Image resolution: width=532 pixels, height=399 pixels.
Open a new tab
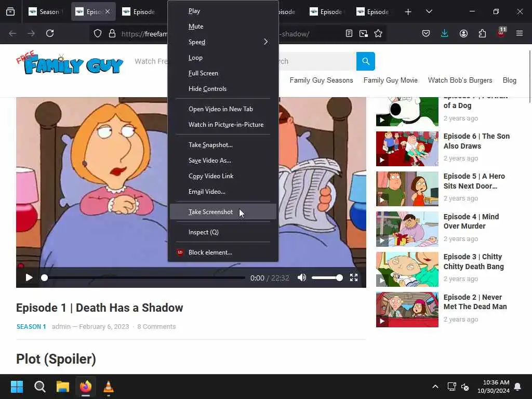pos(408,12)
